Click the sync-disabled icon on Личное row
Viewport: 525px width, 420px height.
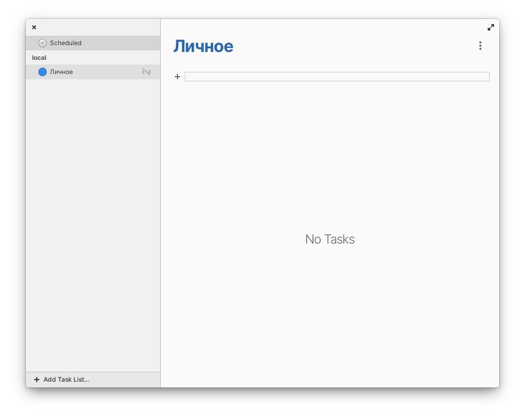146,72
